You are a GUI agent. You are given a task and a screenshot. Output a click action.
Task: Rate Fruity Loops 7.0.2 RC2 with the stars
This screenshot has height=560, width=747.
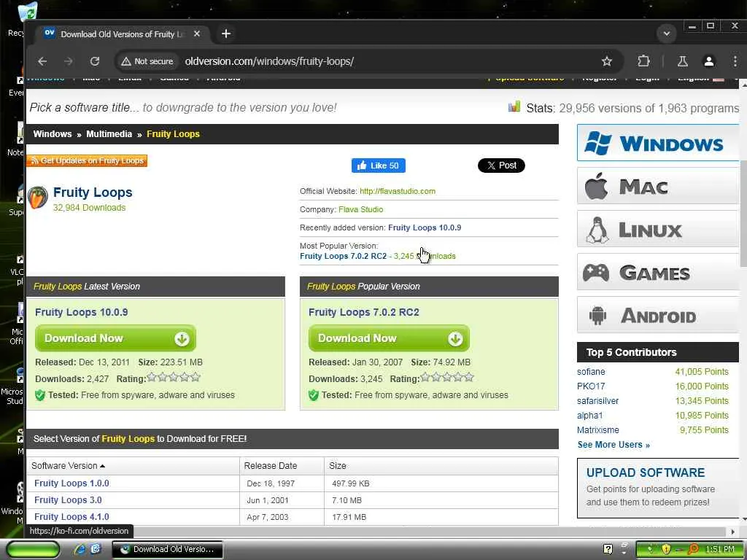click(x=447, y=378)
